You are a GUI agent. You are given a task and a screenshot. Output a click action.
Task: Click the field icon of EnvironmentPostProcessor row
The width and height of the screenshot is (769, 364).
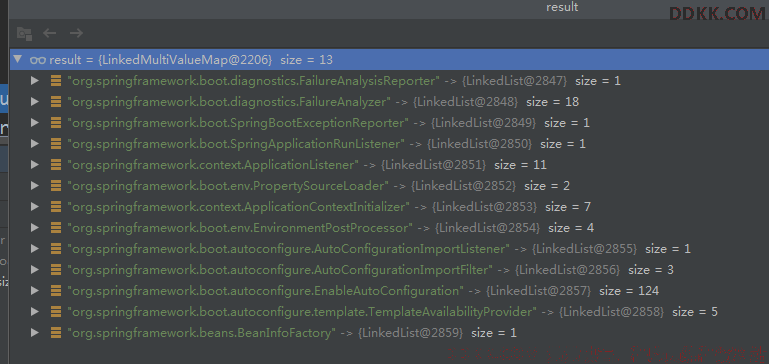(x=56, y=228)
